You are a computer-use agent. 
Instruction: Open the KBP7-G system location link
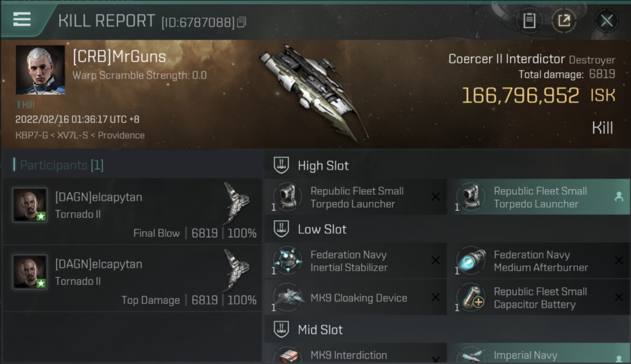click(32, 135)
